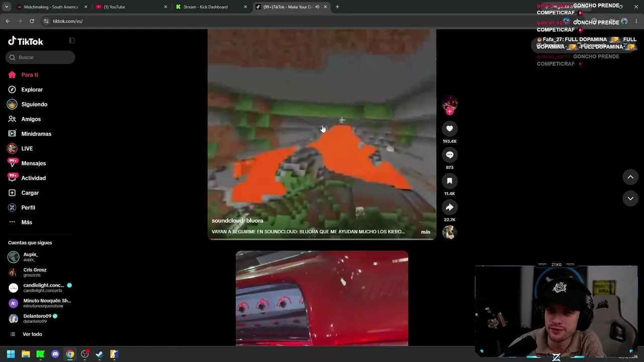Open a new browser tab with plus button

tap(337, 7)
